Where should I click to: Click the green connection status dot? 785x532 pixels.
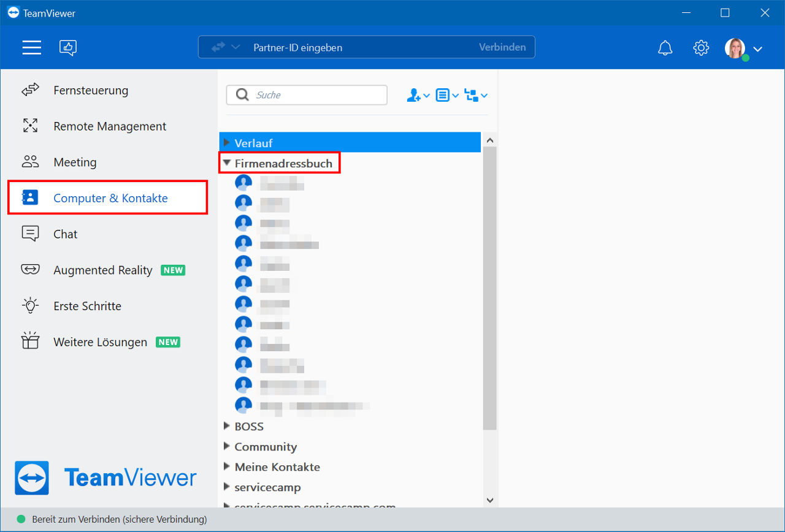(x=21, y=519)
